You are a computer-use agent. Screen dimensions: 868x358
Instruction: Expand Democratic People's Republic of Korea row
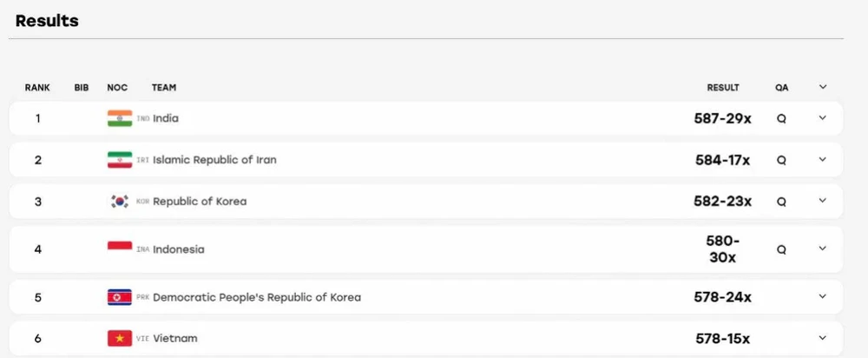[x=823, y=296]
